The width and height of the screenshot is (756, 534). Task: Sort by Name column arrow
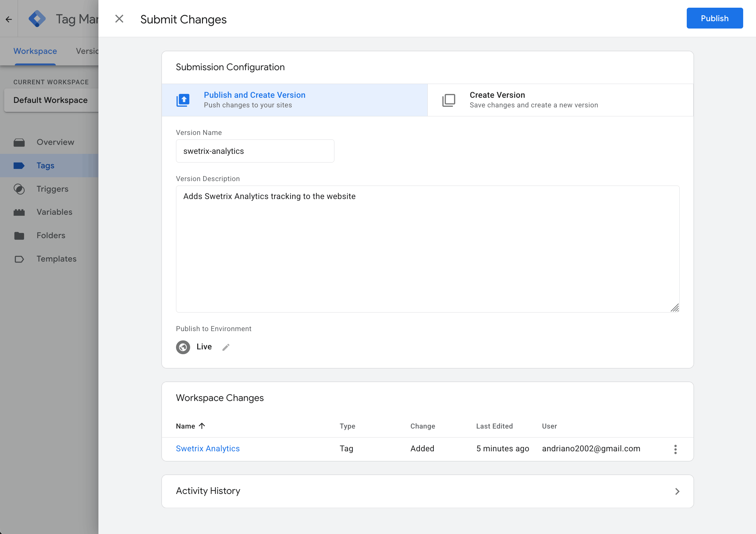[x=202, y=426]
